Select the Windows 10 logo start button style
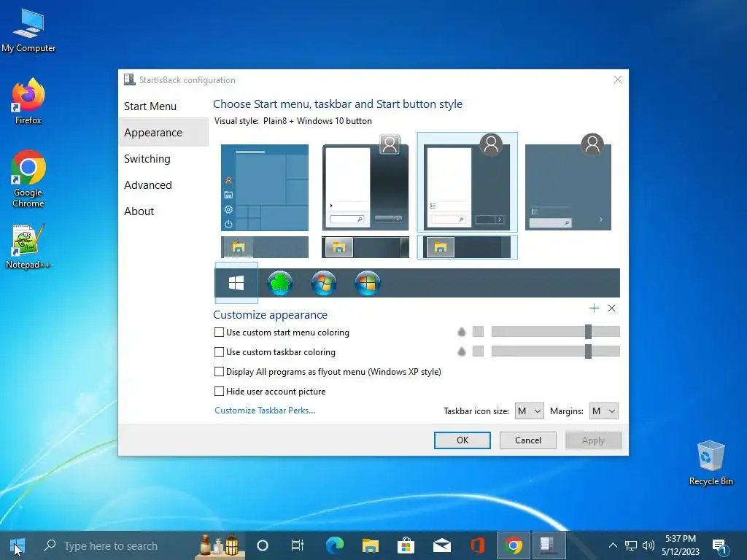This screenshot has width=747, height=560. (x=236, y=283)
